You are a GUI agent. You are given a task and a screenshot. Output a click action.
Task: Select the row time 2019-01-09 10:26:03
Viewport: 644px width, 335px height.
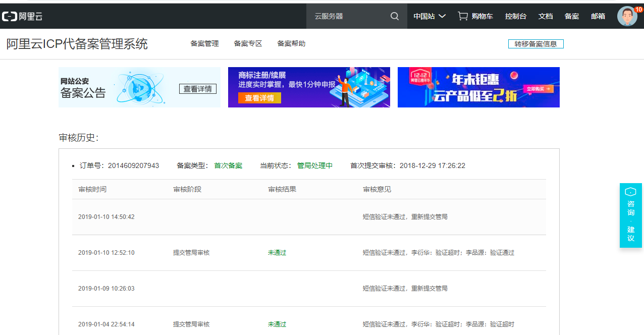(x=106, y=289)
